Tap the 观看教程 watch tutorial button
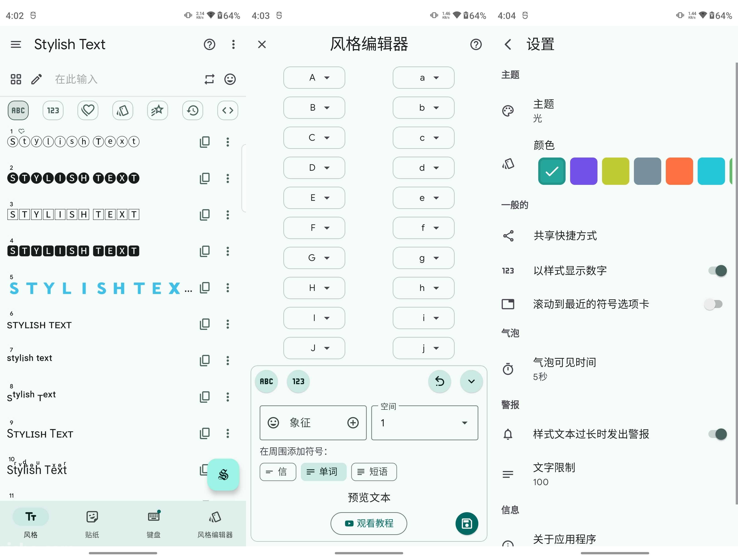 click(x=369, y=524)
